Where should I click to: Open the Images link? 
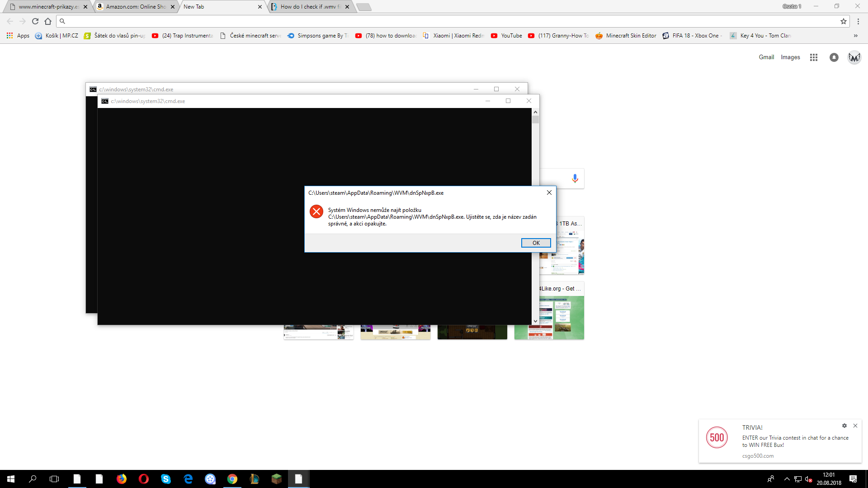790,57
